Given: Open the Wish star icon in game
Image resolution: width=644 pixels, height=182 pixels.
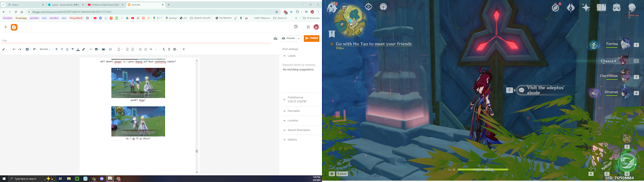Looking at the screenshot, I should click(586, 7).
